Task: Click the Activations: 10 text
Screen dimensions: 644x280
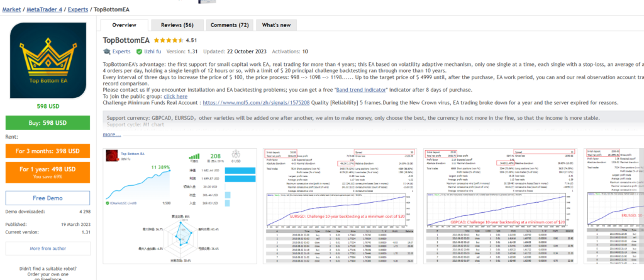Action: [290, 51]
